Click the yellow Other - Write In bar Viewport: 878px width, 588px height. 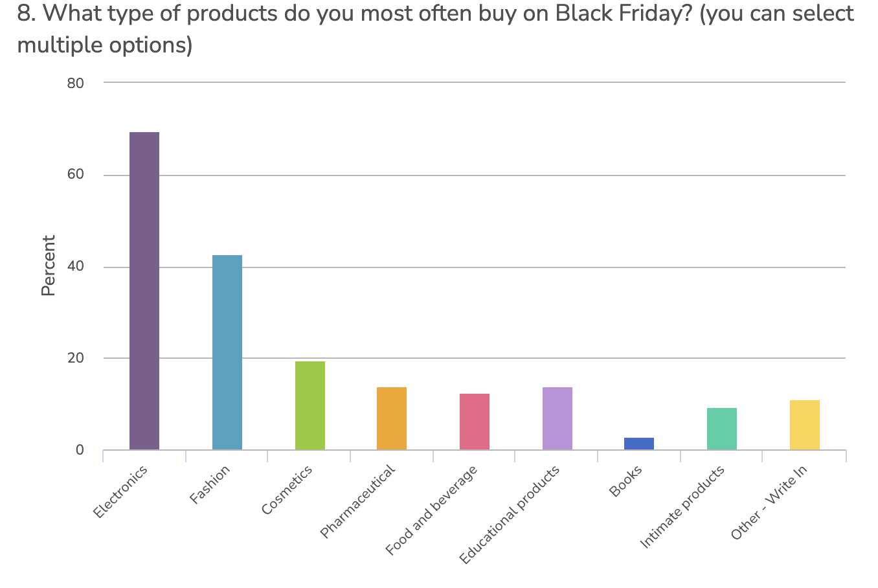[805, 425]
